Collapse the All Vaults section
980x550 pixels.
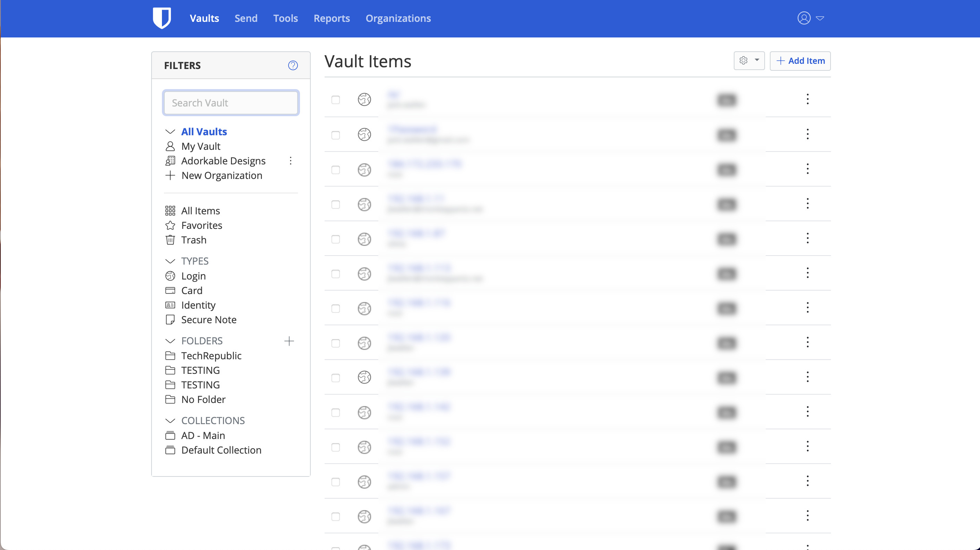pyautogui.click(x=170, y=131)
